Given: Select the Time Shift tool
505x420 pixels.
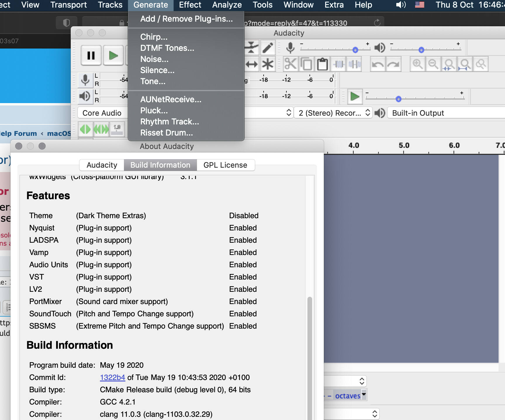Looking at the screenshot, I should pyautogui.click(x=252, y=64).
